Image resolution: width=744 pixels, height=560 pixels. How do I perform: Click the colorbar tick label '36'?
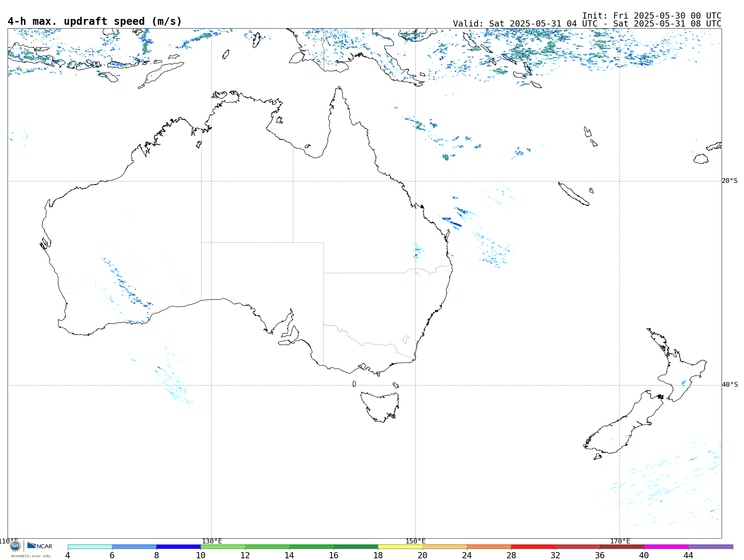(600, 556)
